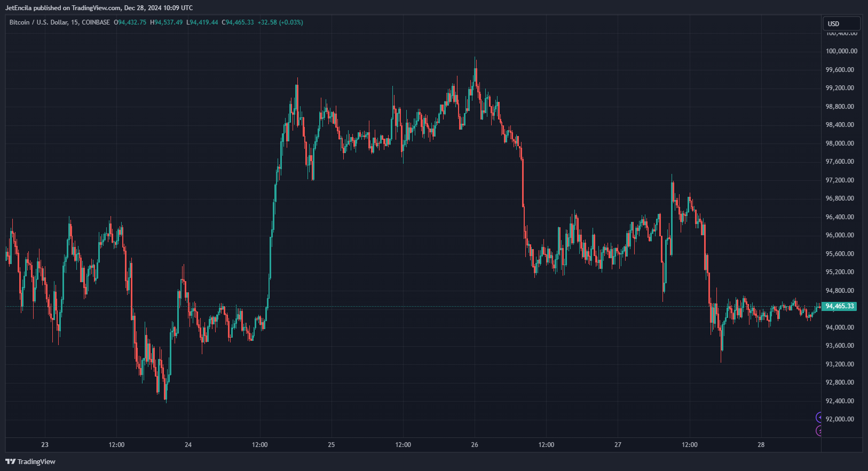This screenshot has height=471, width=868.
Task: Select the 100,000.00 price axis label
Action: pyautogui.click(x=841, y=51)
